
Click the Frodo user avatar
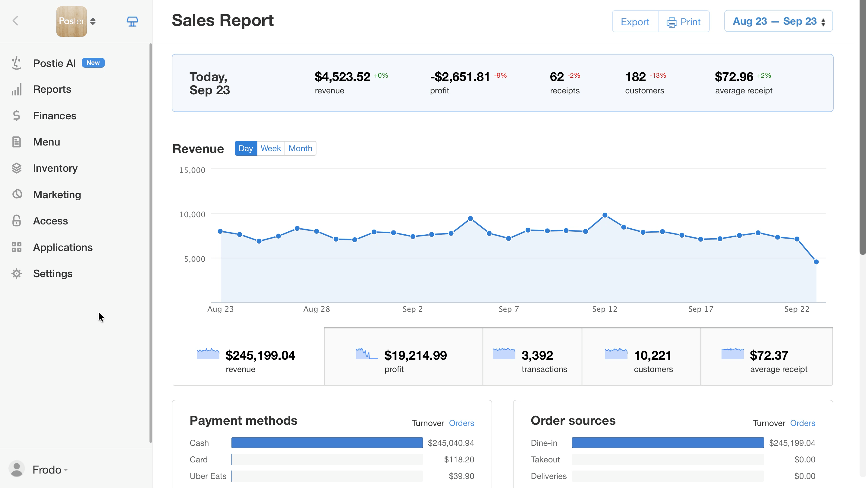(x=17, y=469)
